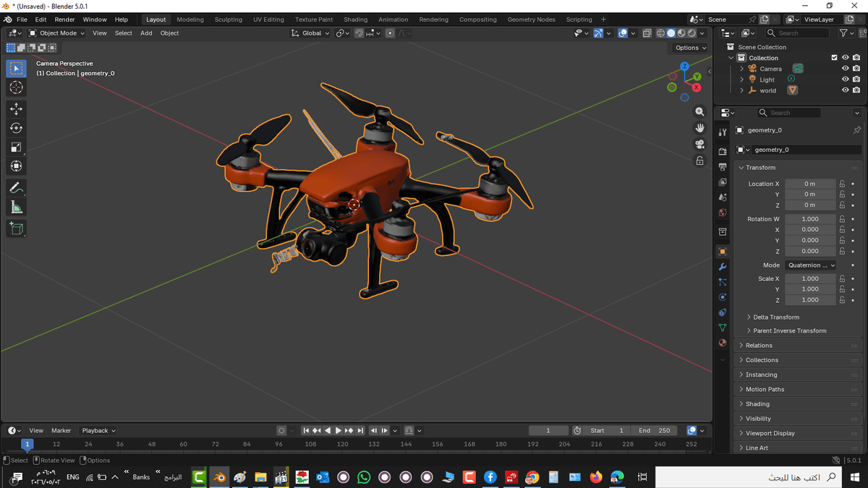The image size is (868, 488).
Task: Select the Cursor tool in the viewport toolbar
Action: [x=16, y=87]
